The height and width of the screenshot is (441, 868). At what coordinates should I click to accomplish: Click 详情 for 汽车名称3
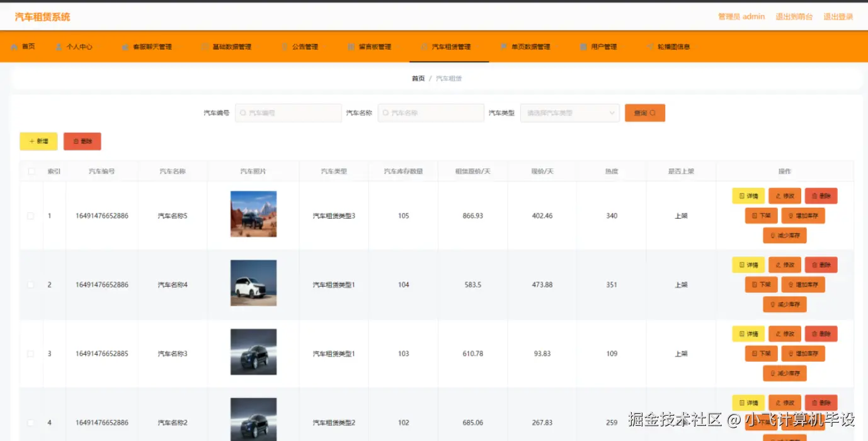click(x=748, y=334)
